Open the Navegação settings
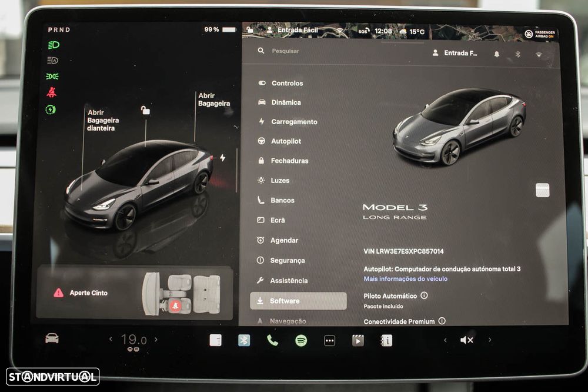The height and width of the screenshot is (392, 588). point(281,321)
